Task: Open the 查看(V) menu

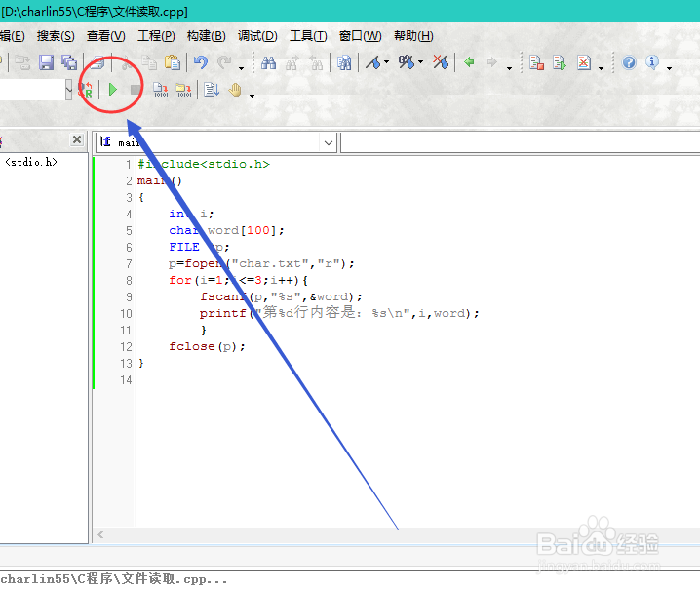Action: tap(106, 36)
